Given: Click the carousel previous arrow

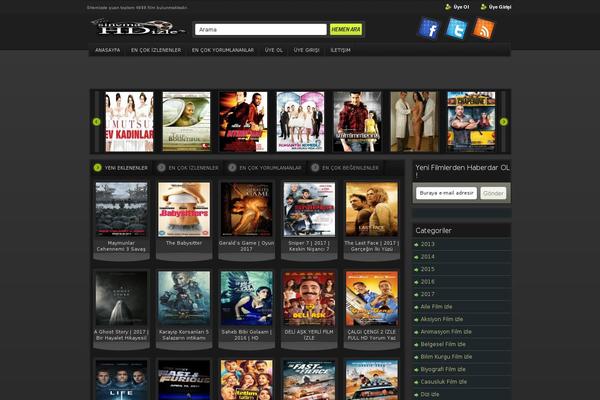Looking at the screenshot, I should pyautogui.click(x=96, y=122).
